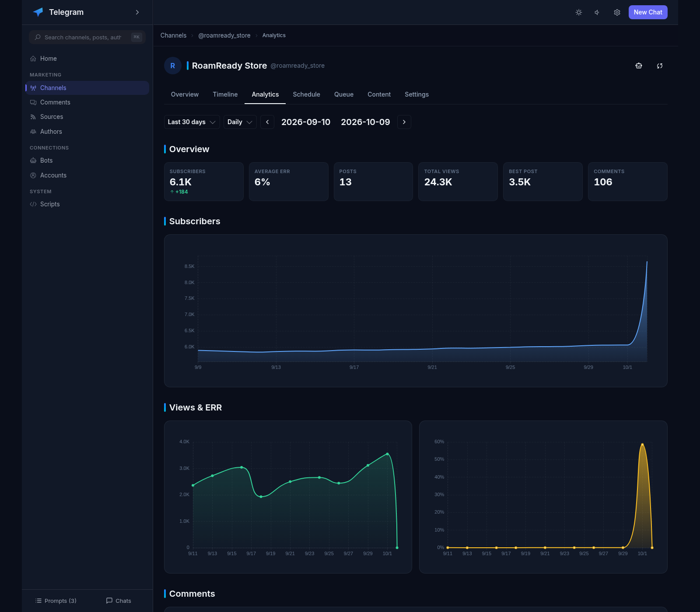Click the New Chat button
The width and height of the screenshot is (700, 612).
coord(648,12)
